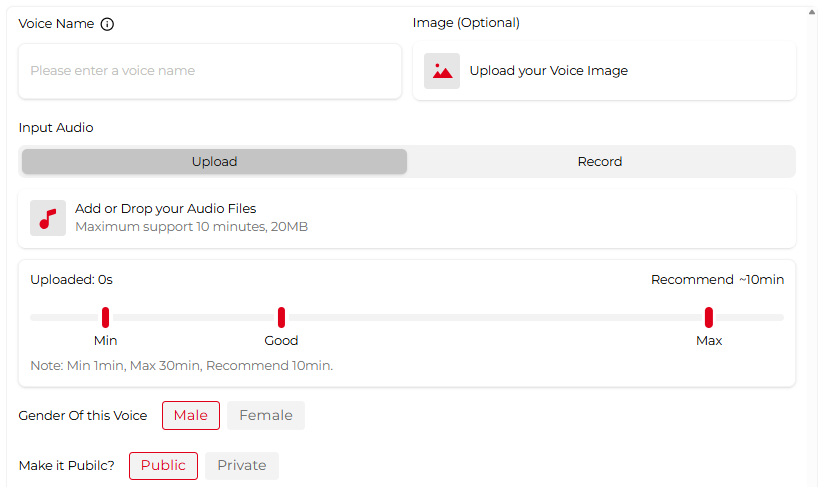
Task: Focus the voice name input field
Action: pyautogui.click(x=210, y=71)
